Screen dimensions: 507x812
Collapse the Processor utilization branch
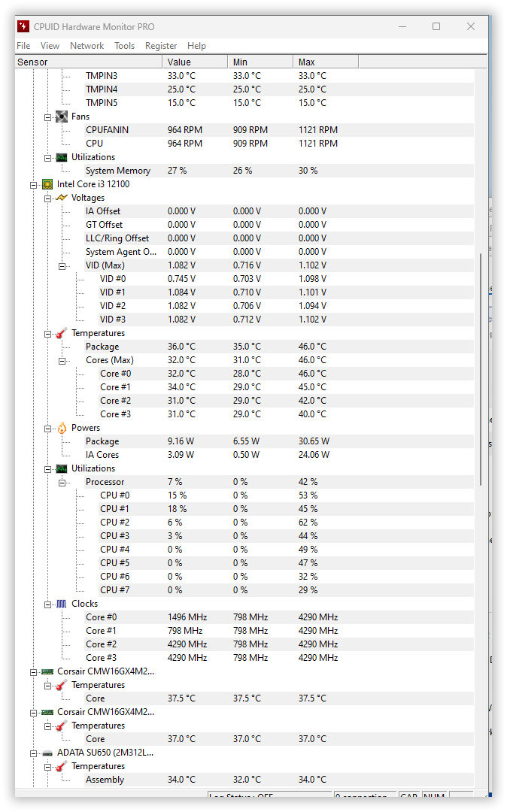(62, 482)
